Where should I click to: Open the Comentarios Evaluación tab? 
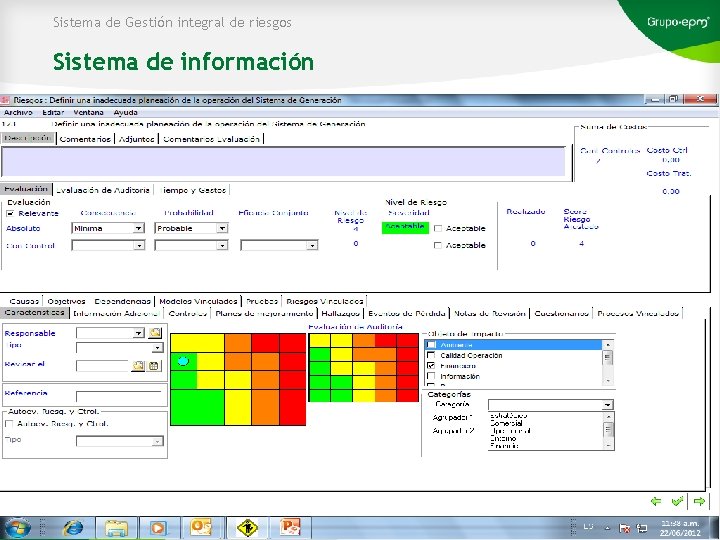point(211,139)
